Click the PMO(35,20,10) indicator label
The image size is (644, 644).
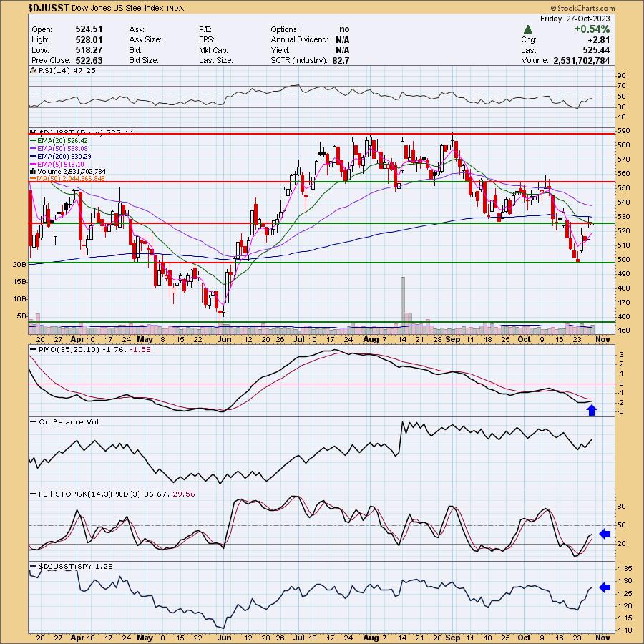click(x=94, y=349)
